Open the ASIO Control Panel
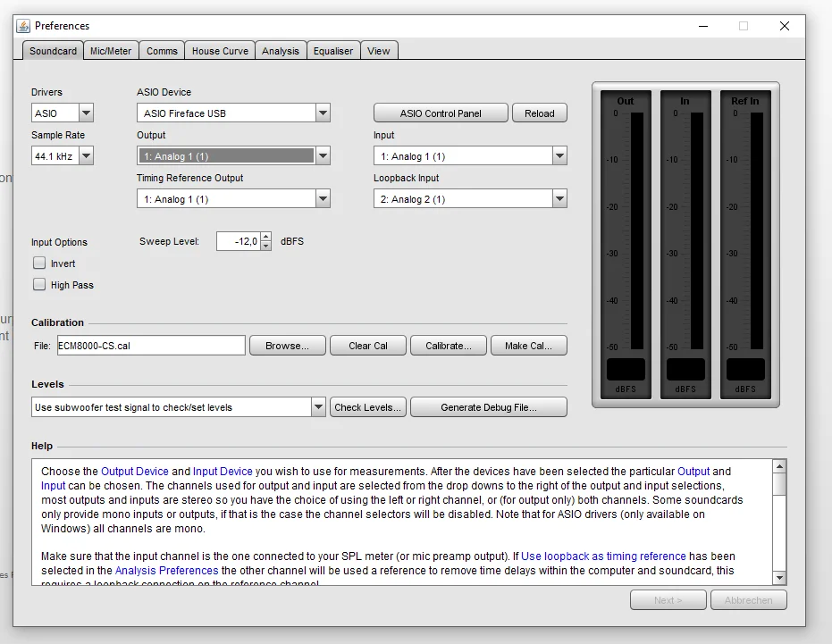Viewport: 832px width, 644px height. [x=441, y=113]
